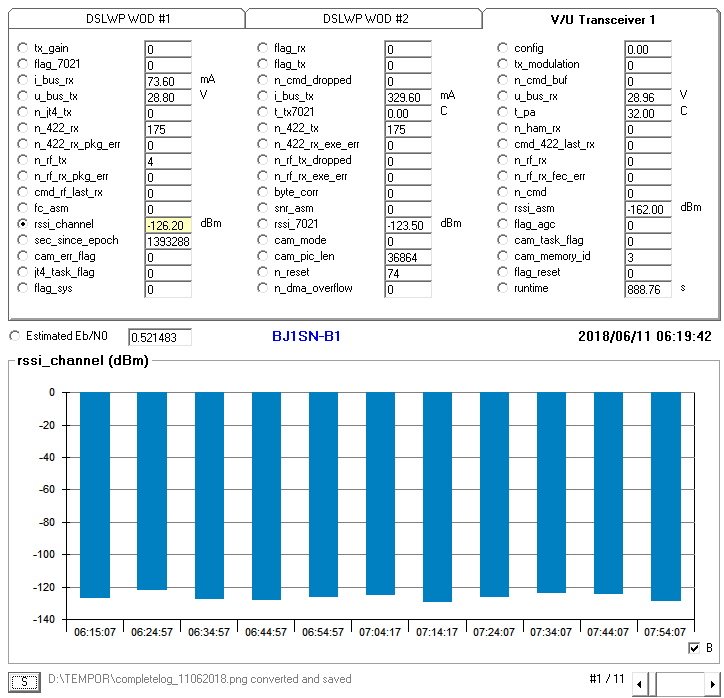The image size is (724, 698).
Task: Click the runtime value 888.76
Action: point(648,289)
